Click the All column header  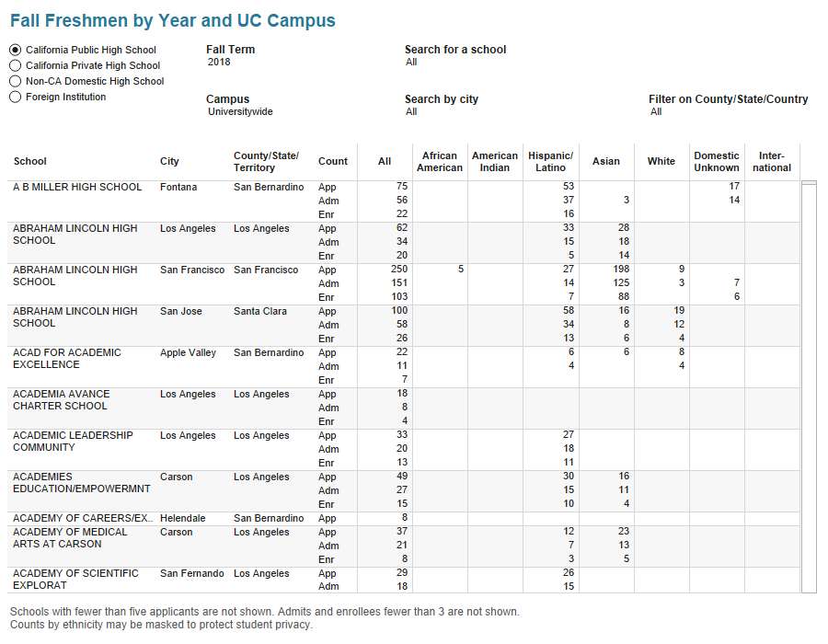(x=385, y=161)
